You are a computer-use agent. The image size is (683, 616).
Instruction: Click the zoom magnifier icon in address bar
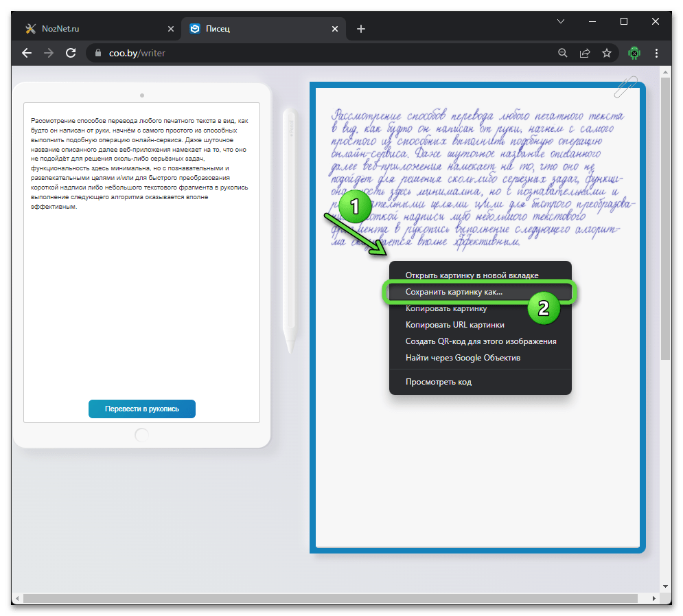(562, 53)
